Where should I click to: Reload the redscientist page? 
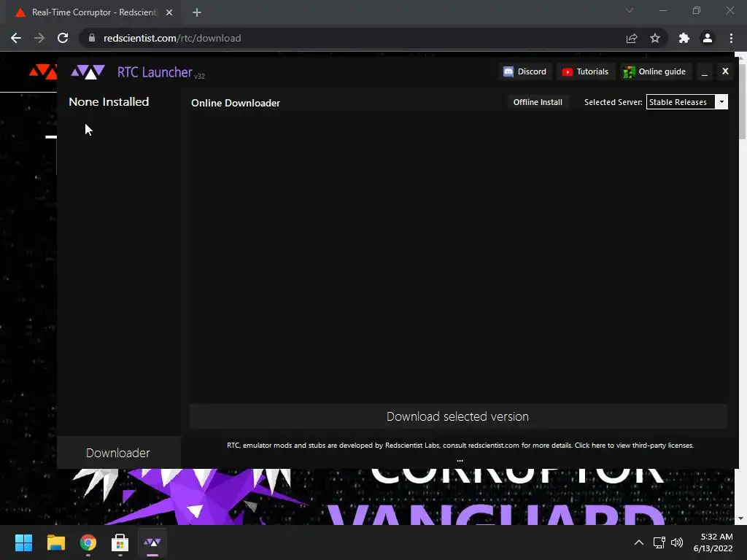coord(63,38)
